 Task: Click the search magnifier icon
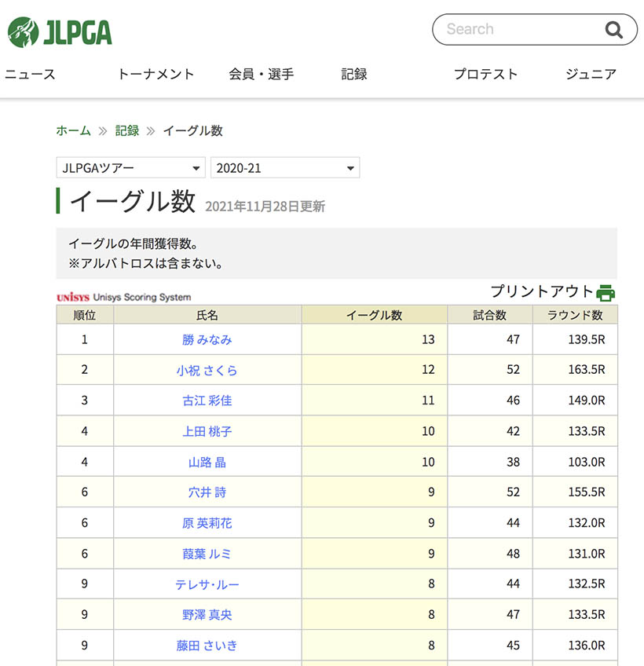[x=613, y=30]
